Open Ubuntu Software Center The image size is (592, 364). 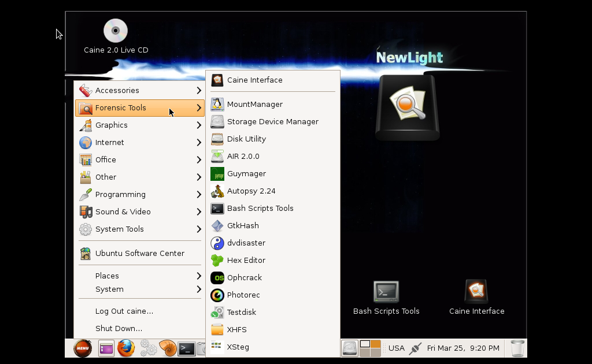[140, 254]
